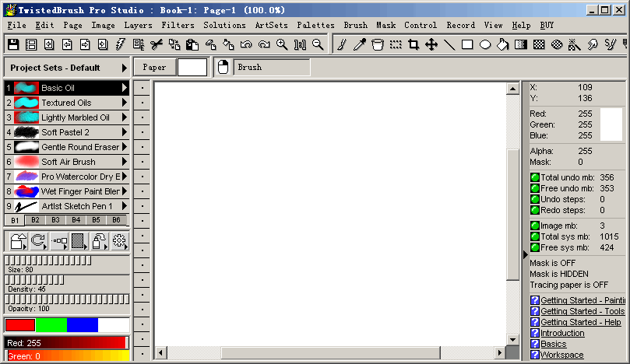Select the Line drawing tool
This screenshot has height=364, width=630.
coord(449,44)
